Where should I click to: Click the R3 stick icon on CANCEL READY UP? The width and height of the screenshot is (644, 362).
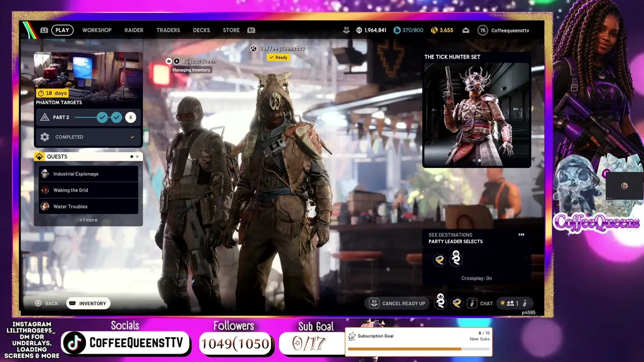point(374,303)
